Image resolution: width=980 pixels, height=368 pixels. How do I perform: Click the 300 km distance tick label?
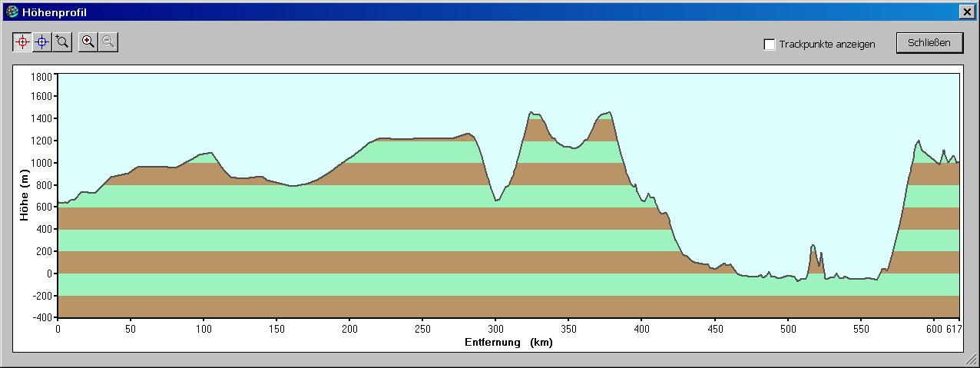pyautogui.click(x=495, y=328)
